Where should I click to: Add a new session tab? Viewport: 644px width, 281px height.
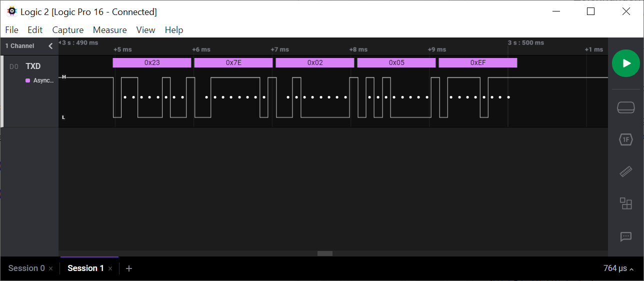coord(129,268)
